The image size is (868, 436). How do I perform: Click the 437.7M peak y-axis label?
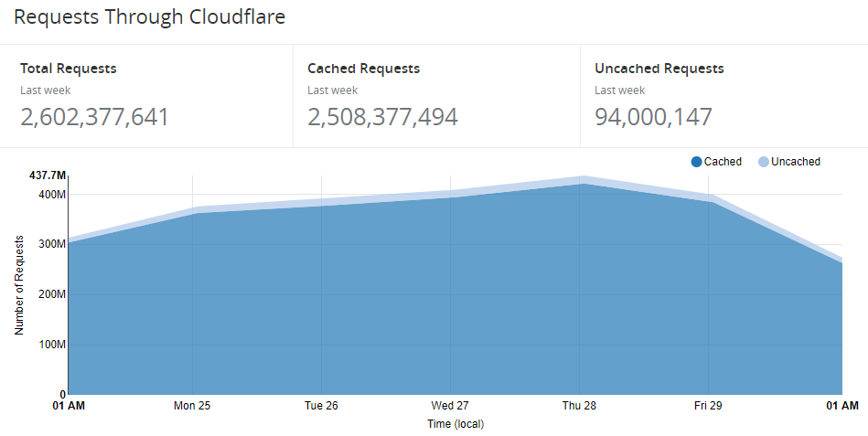(x=48, y=175)
